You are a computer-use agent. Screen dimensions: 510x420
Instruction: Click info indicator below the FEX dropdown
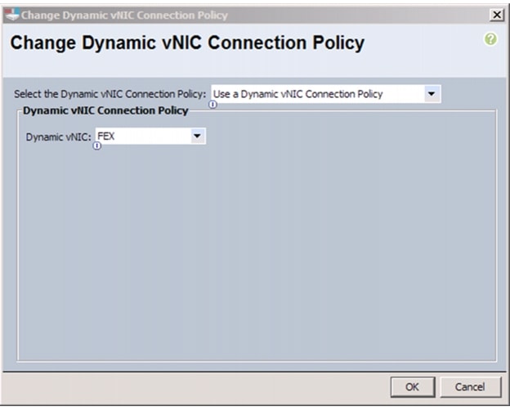pos(97,146)
